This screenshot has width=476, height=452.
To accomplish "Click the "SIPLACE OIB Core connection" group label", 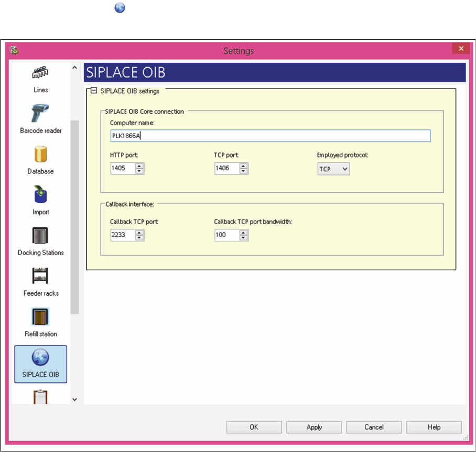I will click(x=144, y=112).
